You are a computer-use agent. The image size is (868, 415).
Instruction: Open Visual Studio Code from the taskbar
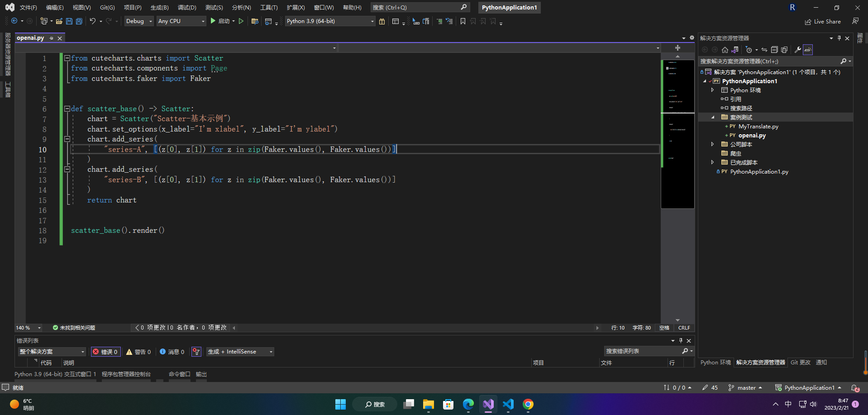508,404
